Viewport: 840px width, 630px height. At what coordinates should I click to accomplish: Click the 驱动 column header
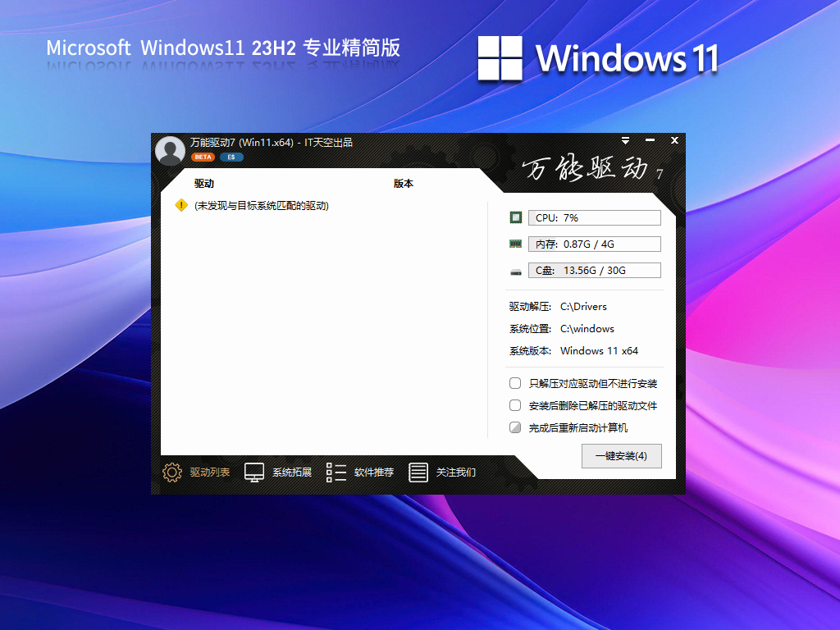pyautogui.click(x=203, y=184)
